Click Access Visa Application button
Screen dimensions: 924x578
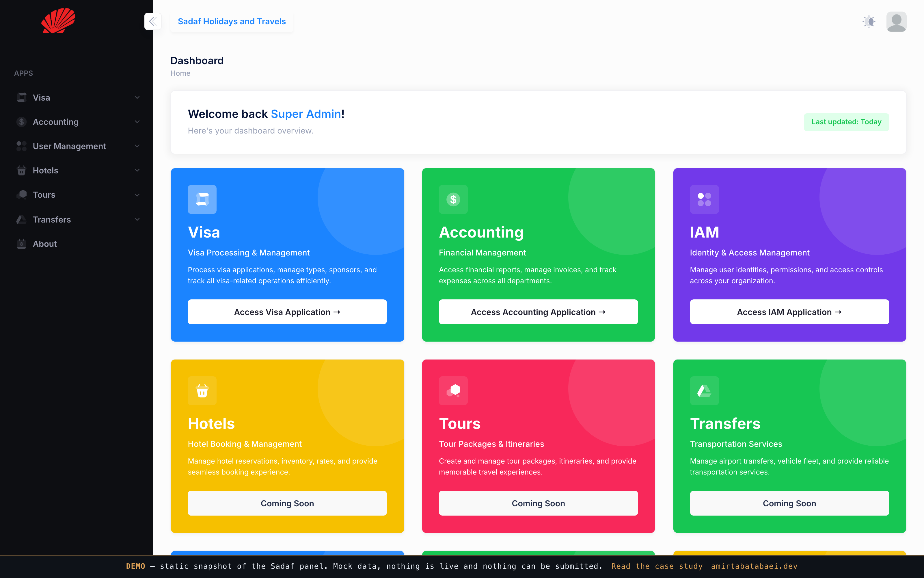pyautogui.click(x=287, y=312)
